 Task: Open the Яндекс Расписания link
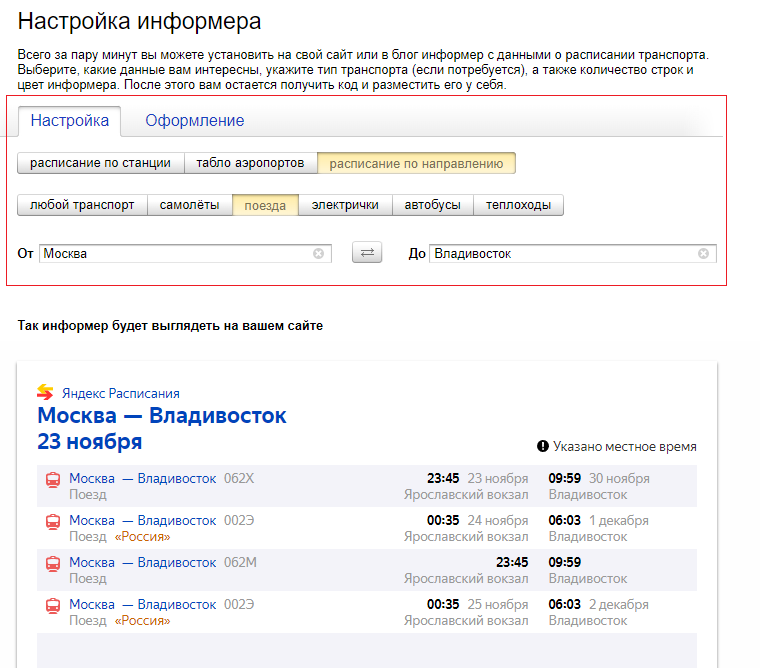pyautogui.click(x=121, y=393)
